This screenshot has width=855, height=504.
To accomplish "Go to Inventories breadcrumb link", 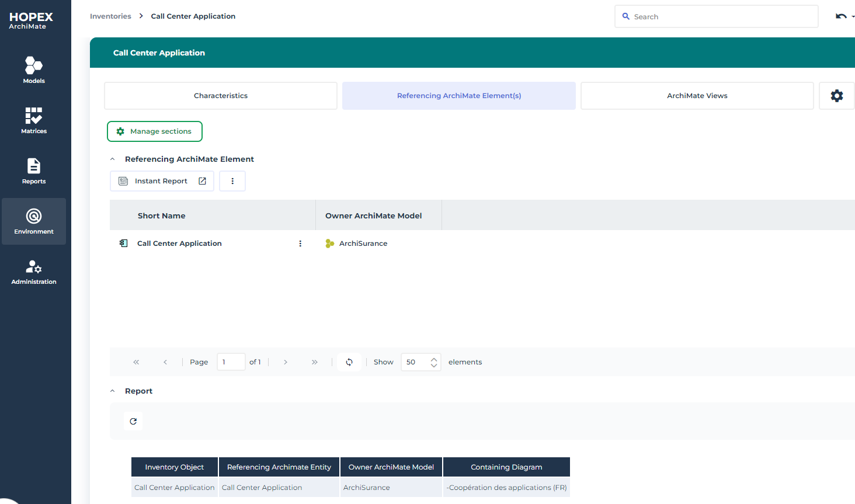I will tap(110, 16).
